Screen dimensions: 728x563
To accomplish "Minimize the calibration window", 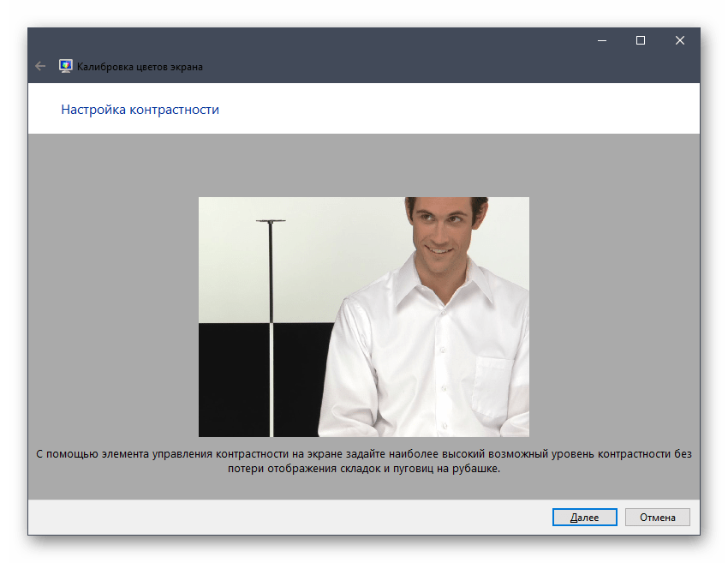I will point(600,40).
